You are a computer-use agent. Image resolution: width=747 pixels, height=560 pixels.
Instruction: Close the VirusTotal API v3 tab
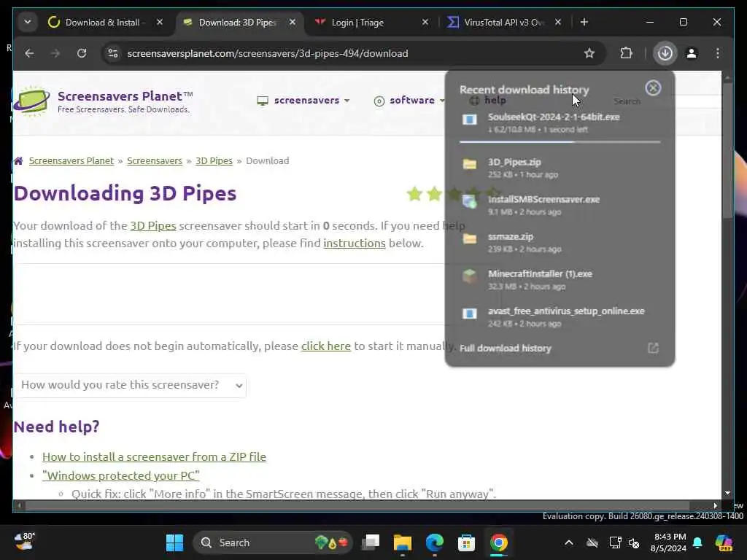coord(558,23)
